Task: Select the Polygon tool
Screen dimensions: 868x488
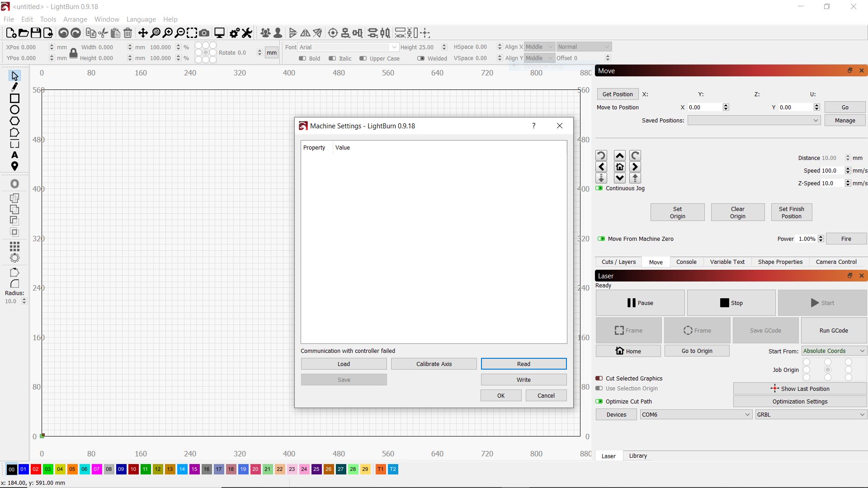Action: tap(14, 121)
